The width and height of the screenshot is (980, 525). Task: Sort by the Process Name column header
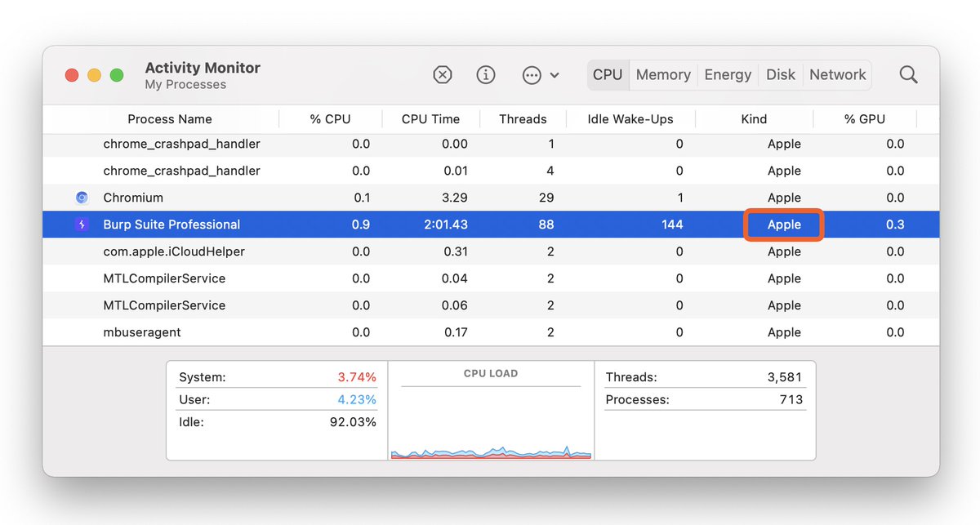pyautogui.click(x=170, y=119)
